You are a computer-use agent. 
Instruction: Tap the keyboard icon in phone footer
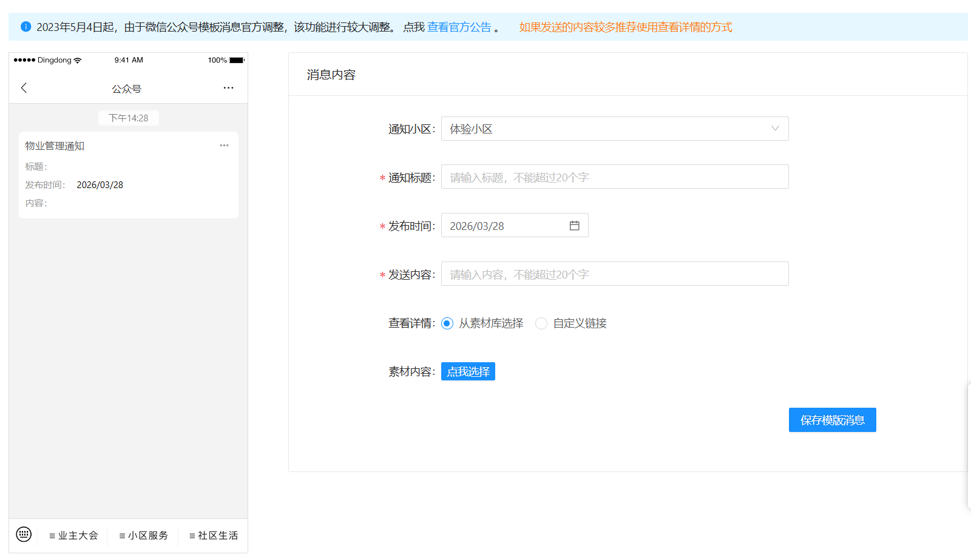pyautogui.click(x=24, y=534)
